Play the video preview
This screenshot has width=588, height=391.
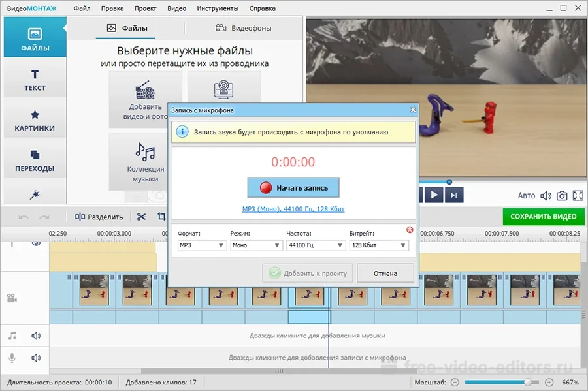pos(434,195)
